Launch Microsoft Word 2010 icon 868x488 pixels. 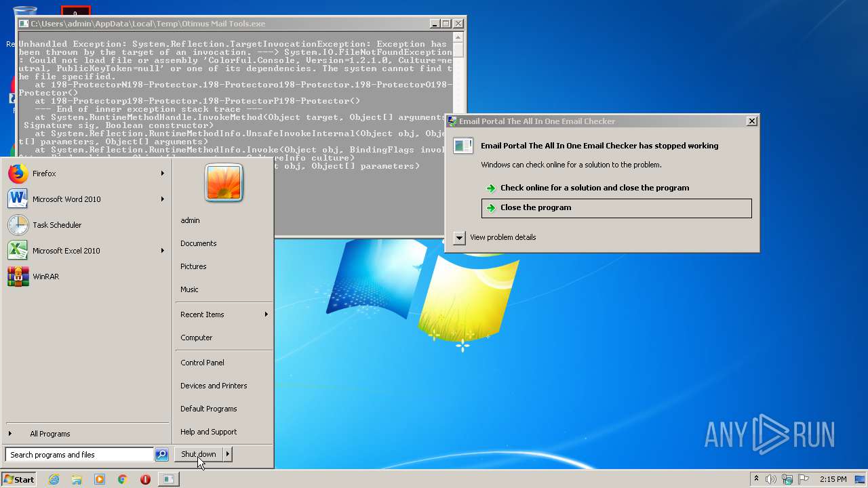18,199
